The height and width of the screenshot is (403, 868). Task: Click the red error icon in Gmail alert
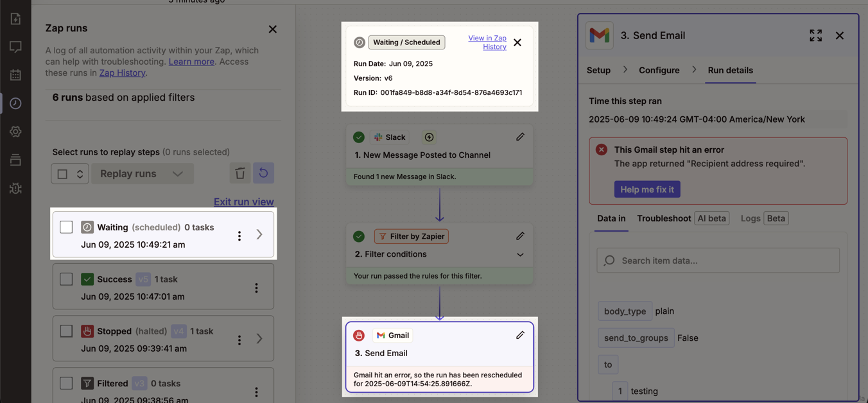point(602,150)
